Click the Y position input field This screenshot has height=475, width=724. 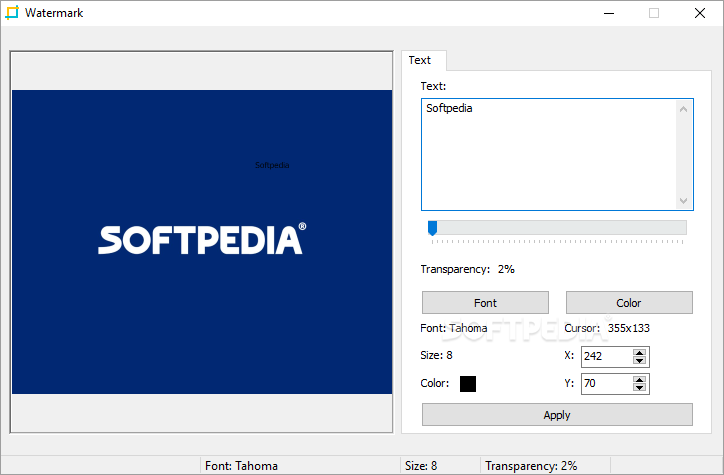[x=606, y=384]
